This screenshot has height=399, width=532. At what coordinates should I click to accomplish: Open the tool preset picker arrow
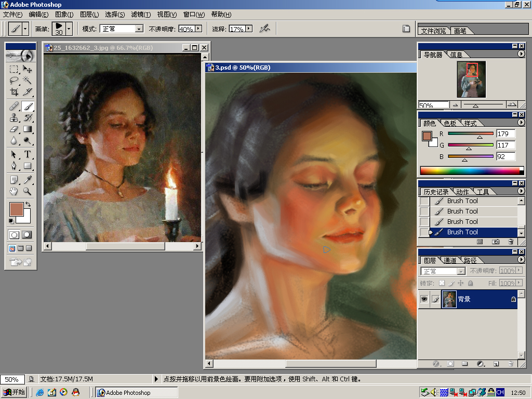[x=25, y=29]
